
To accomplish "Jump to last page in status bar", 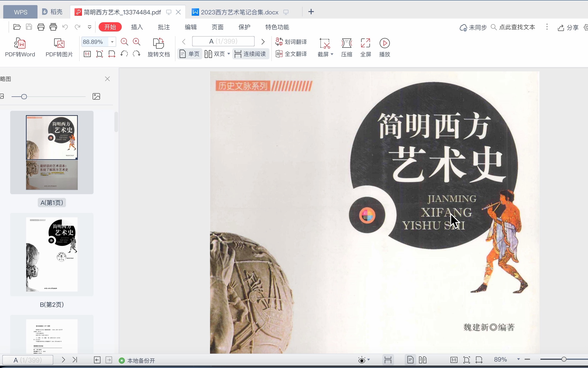I will [x=75, y=360].
